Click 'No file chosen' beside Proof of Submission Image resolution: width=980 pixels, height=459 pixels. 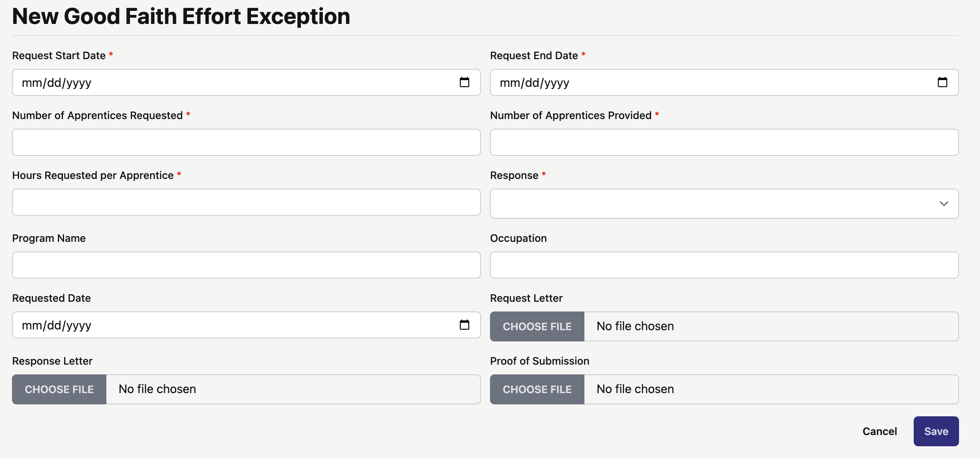[635, 389]
